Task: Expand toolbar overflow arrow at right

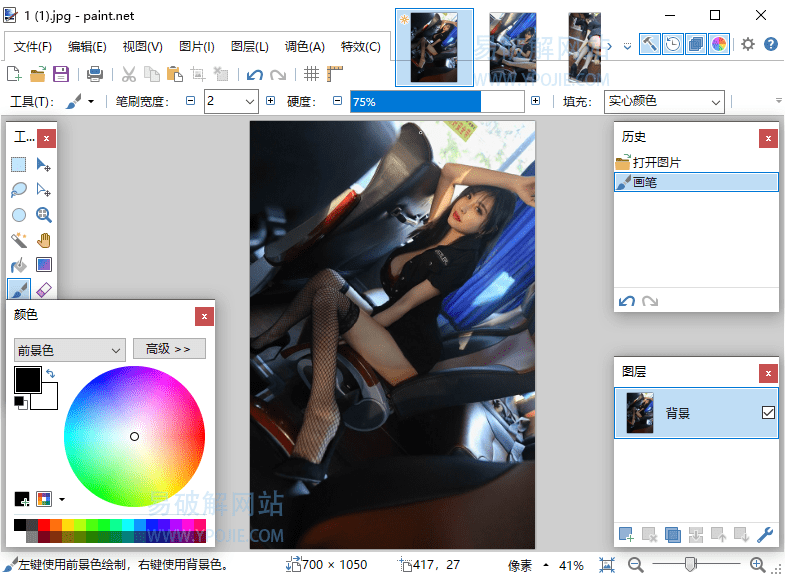Action: pos(778,101)
